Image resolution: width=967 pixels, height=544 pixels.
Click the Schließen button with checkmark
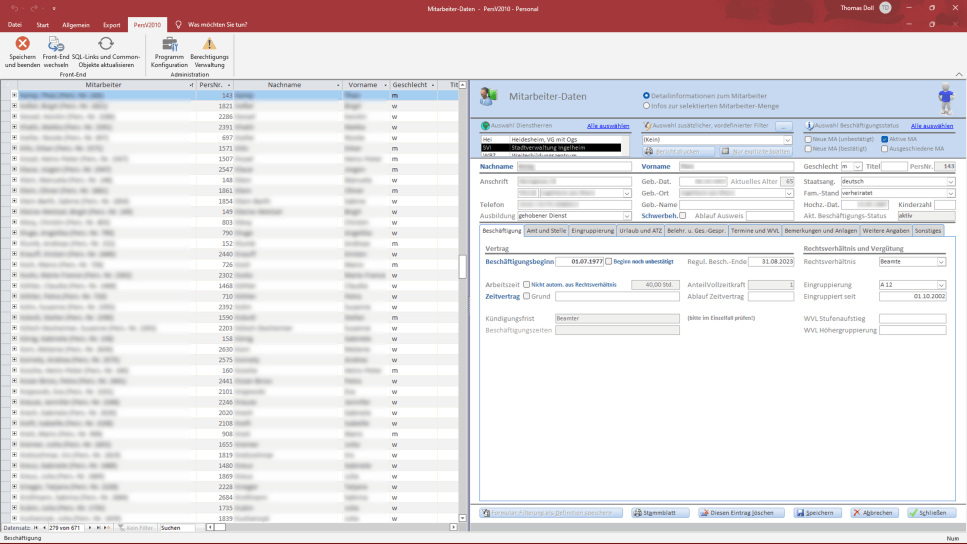[932, 513]
